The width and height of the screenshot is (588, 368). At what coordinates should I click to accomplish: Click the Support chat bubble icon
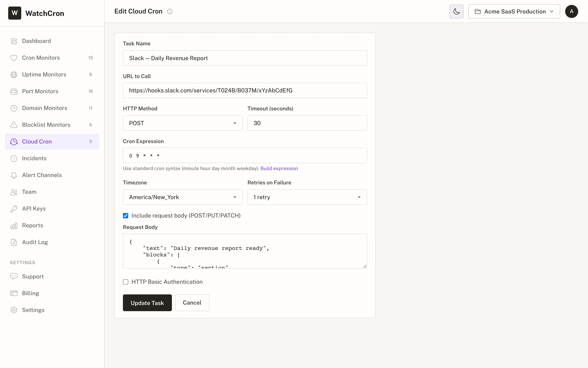14,276
